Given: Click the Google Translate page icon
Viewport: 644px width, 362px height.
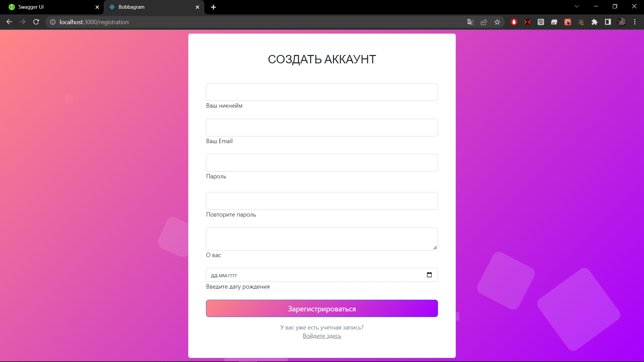Looking at the screenshot, I should point(470,22).
